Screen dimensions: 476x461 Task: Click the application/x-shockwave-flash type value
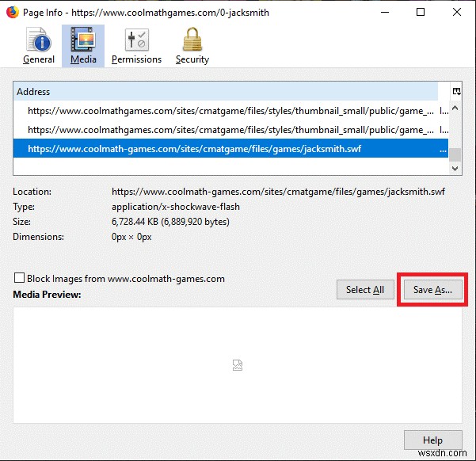[x=176, y=207]
